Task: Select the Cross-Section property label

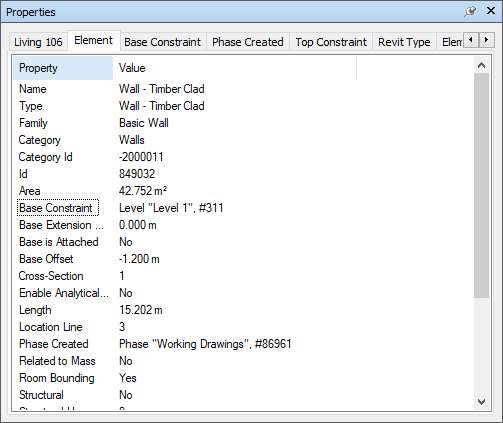Action: (x=51, y=276)
